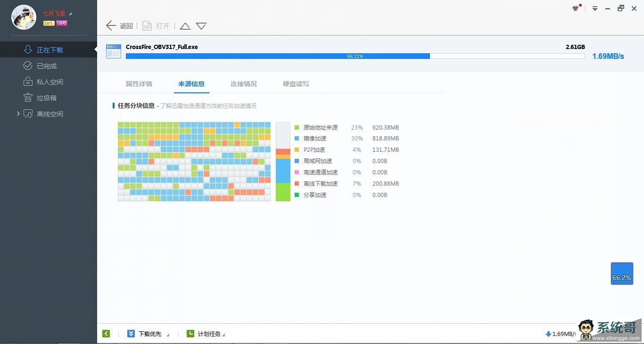This screenshot has width=644, height=344.
Task: Expand the 离线空间 tree chevron
Action: tap(18, 114)
